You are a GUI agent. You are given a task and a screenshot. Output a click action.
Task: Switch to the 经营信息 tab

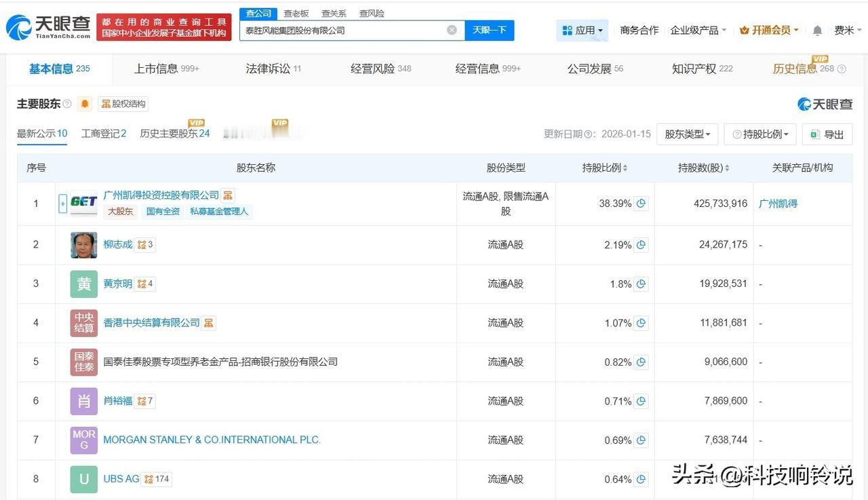[488, 69]
